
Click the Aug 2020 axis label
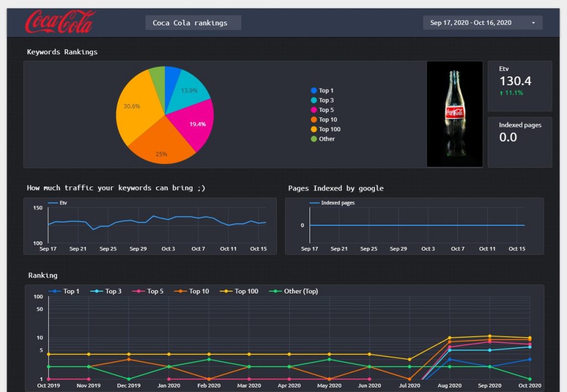click(x=450, y=385)
